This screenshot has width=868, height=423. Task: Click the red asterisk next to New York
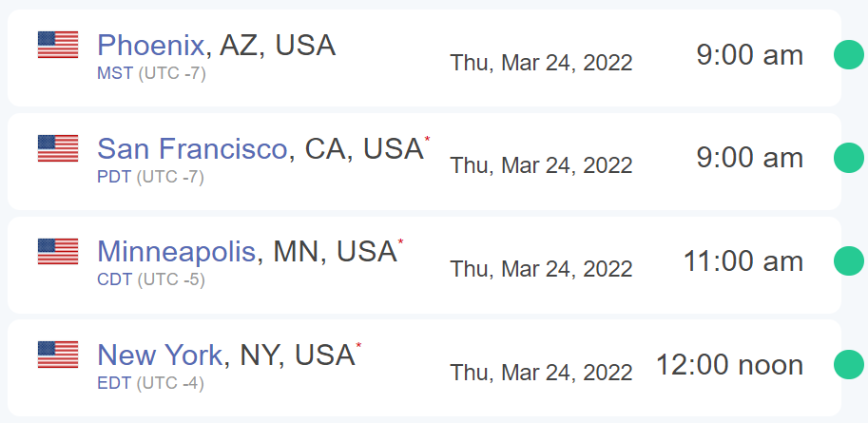[358, 345]
